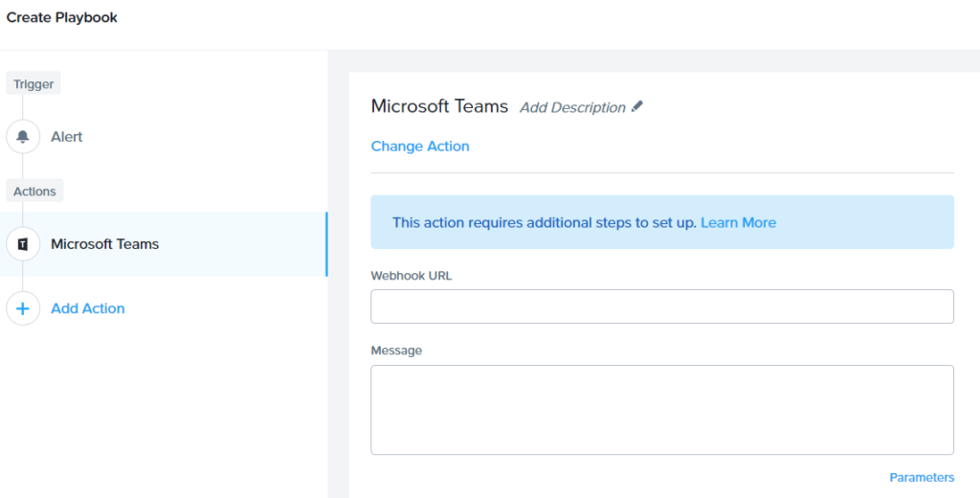This screenshot has width=980, height=498.
Task: Click inside the Message text area
Action: tap(662, 410)
